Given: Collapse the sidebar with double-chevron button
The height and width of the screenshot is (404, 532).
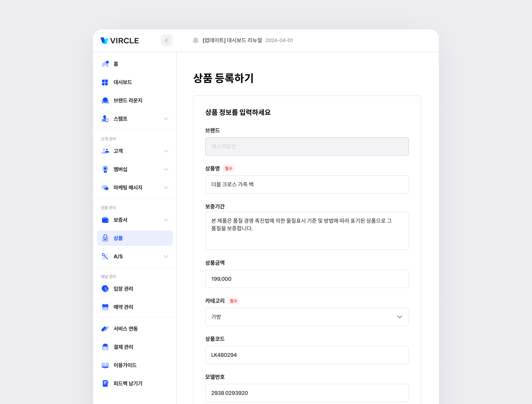Looking at the screenshot, I should click(x=167, y=40).
